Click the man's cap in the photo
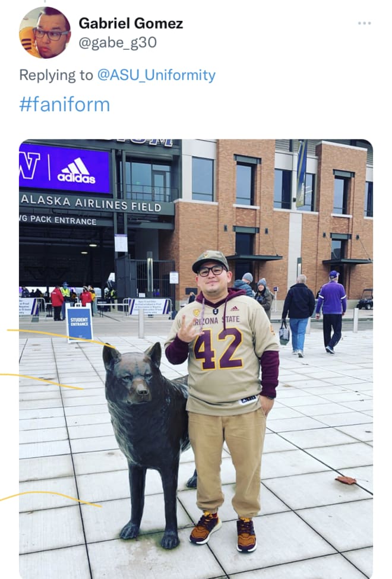 coord(210,260)
